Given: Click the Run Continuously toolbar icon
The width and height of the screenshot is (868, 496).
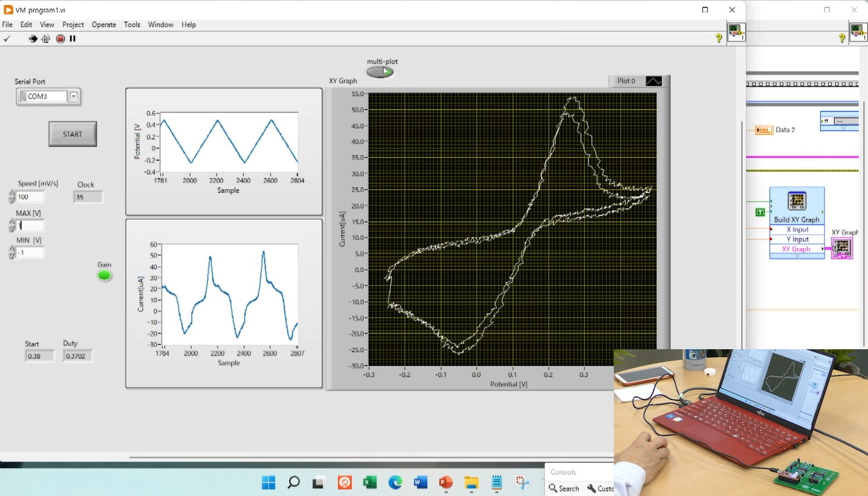Looking at the screenshot, I should (45, 39).
